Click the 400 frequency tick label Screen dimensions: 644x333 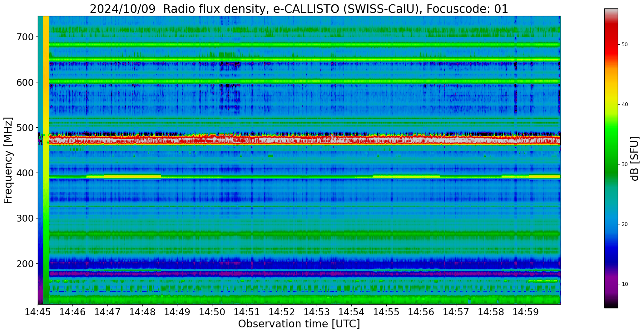click(x=25, y=173)
